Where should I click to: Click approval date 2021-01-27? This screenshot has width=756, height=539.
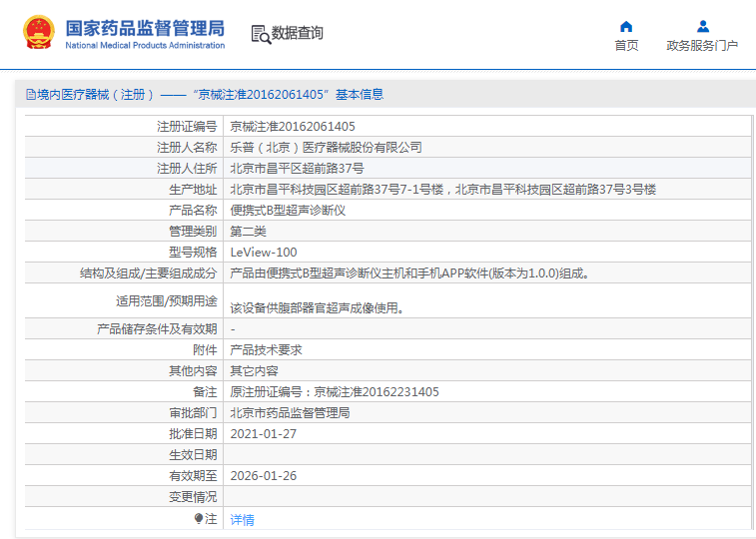pyautogui.click(x=264, y=434)
